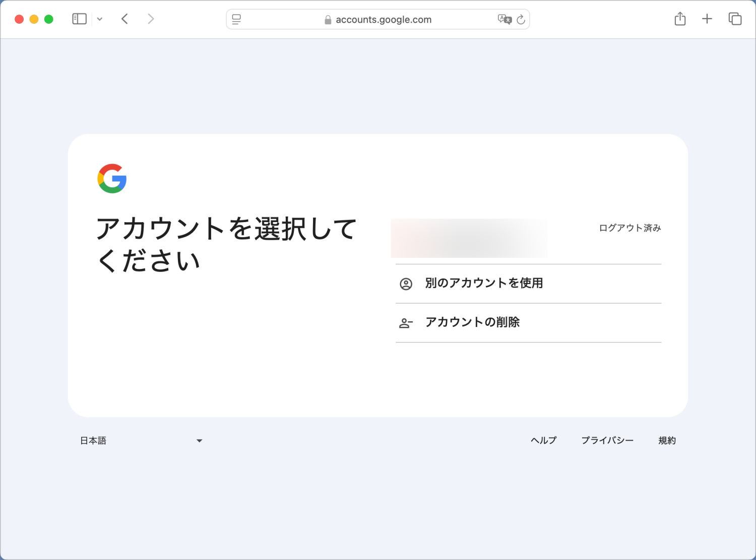The width and height of the screenshot is (756, 560).
Task: Click the Safari sidebar toggle icon
Action: (x=79, y=19)
